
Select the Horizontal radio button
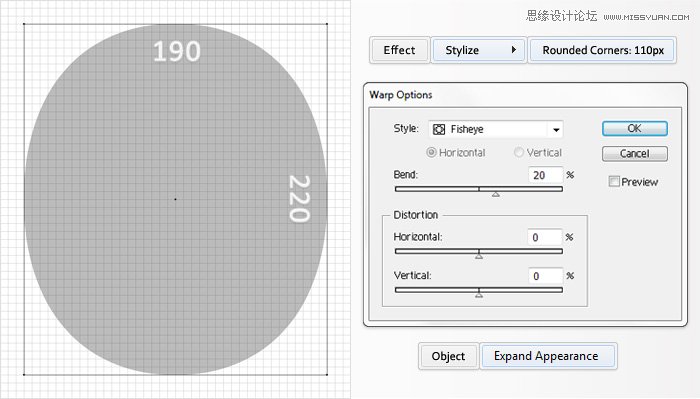(431, 153)
